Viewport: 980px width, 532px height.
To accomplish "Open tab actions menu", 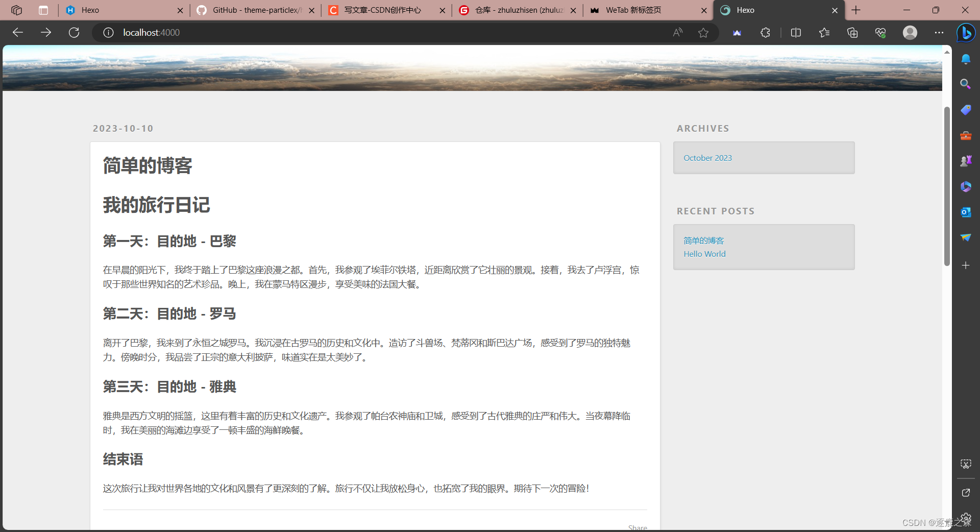I will (43, 10).
